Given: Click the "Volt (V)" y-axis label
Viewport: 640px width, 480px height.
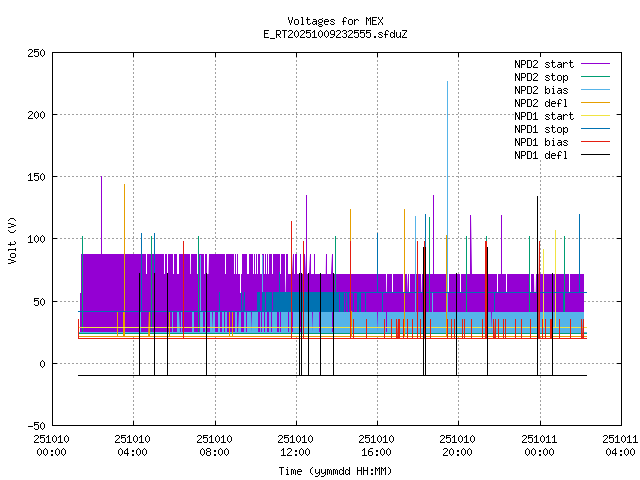Looking at the screenshot, I should point(12,239).
